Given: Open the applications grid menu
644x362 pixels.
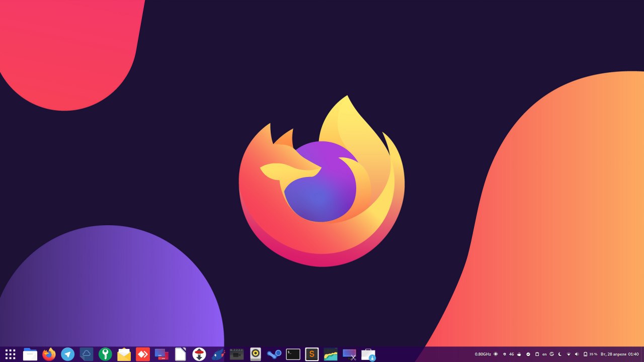Looking at the screenshot, I should (x=10, y=354).
